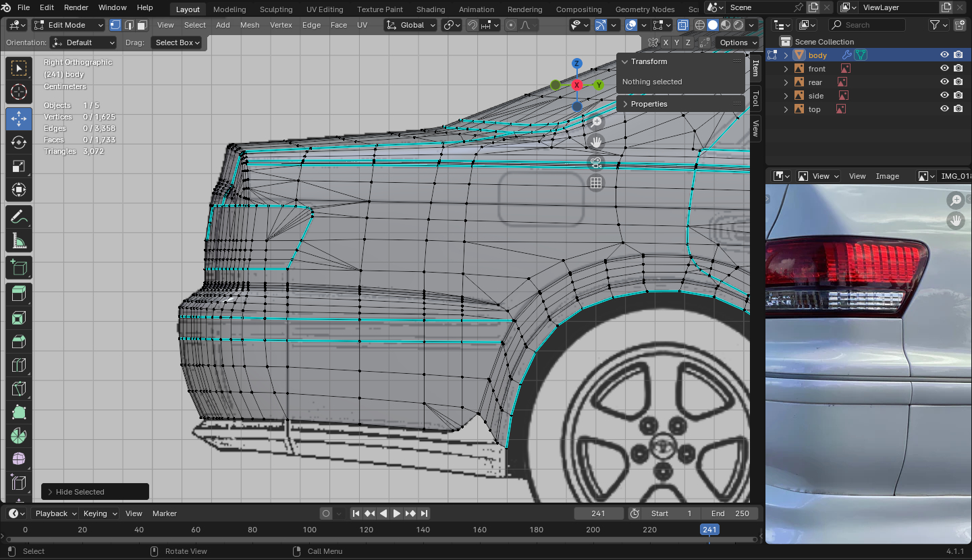Select the Annotate pencil tool

point(19,217)
